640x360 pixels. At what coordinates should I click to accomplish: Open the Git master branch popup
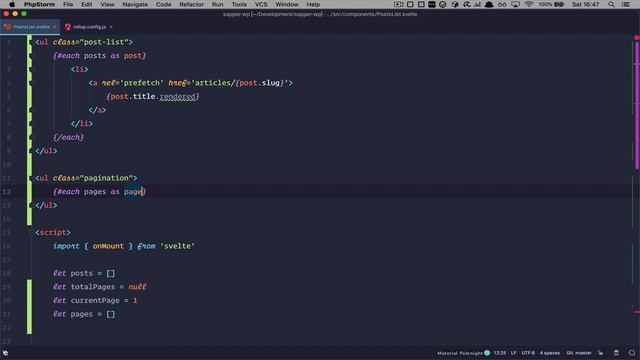579,353
